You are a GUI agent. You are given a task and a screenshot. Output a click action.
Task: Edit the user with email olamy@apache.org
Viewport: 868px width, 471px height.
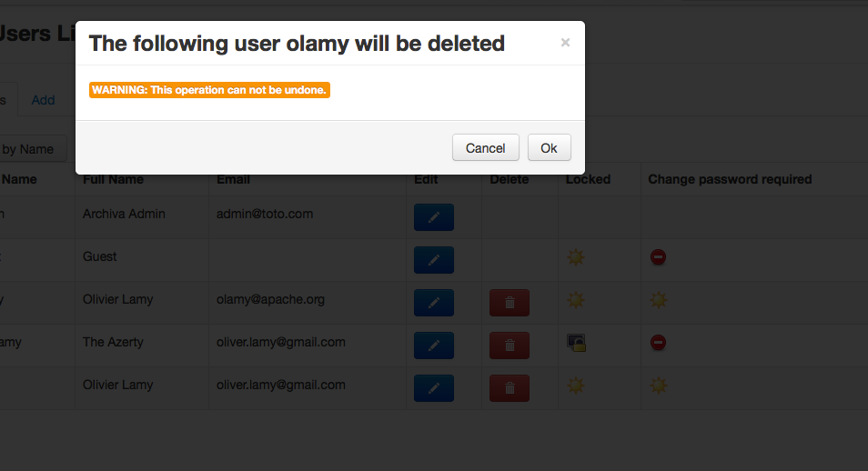(x=433, y=303)
